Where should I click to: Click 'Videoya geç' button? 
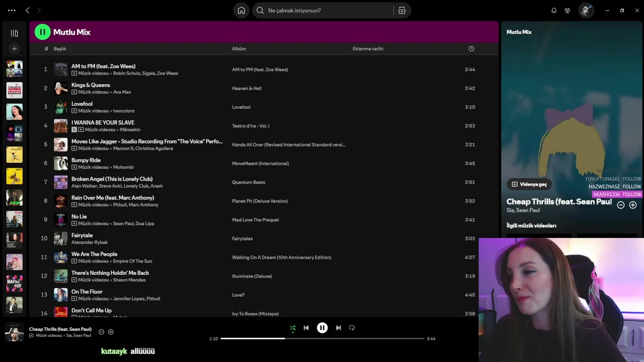pos(529,184)
